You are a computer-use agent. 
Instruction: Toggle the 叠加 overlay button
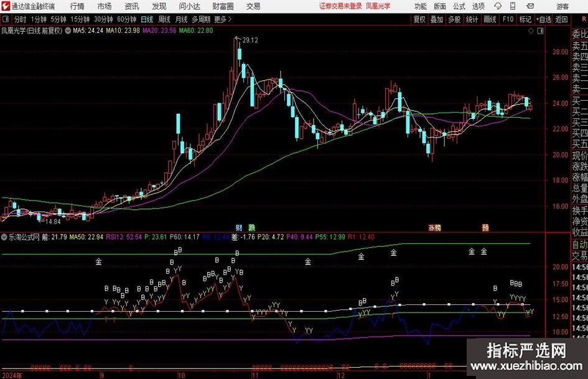(437, 19)
